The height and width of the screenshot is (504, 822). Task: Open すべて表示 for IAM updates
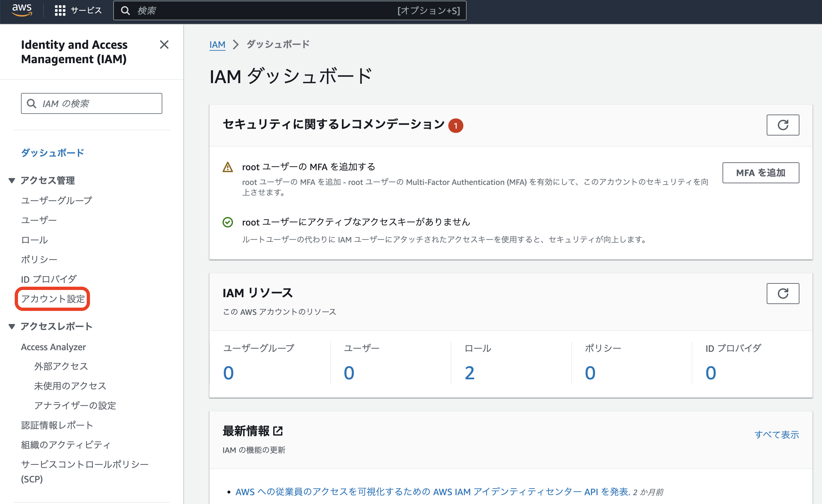click(x=777, y=434)
